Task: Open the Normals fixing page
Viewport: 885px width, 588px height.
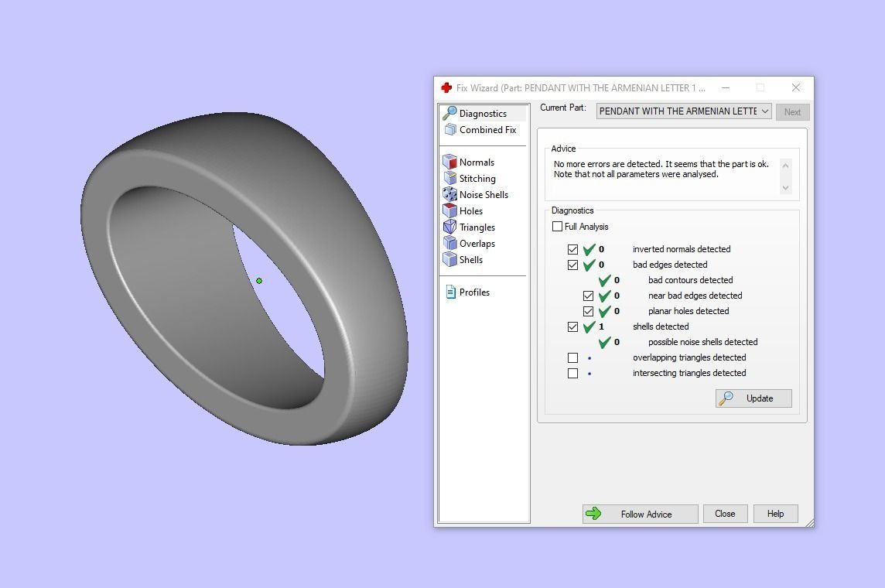Action: coord(477,162)
